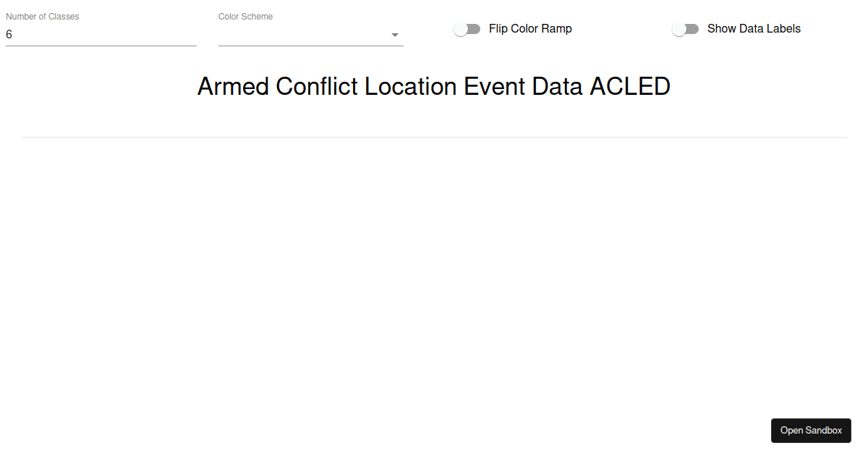Screen dimensions: 868x456
Task: Toggle the Flip Color Ramp switch
Action: (x=467, y=29)
